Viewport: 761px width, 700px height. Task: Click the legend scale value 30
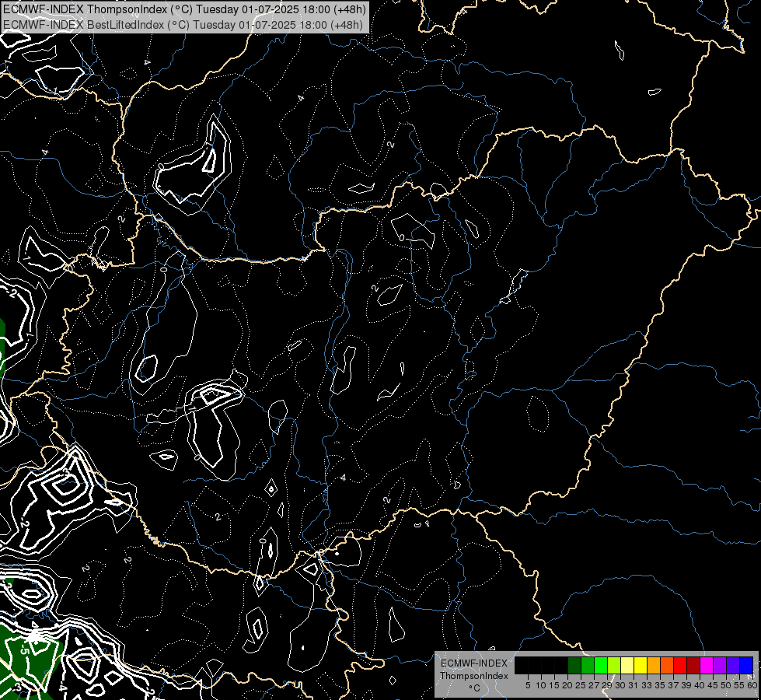[620, 685]
